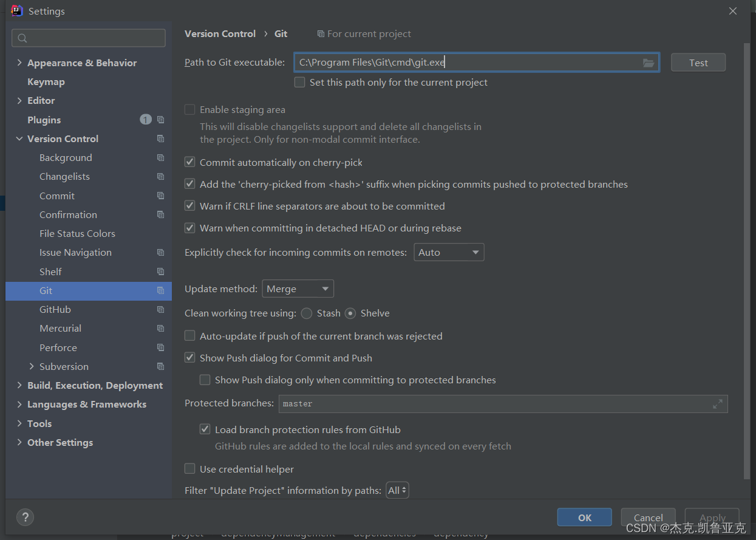
Task: Click Version Control in the breadcrumb
Action: click(x=220, y=34)
